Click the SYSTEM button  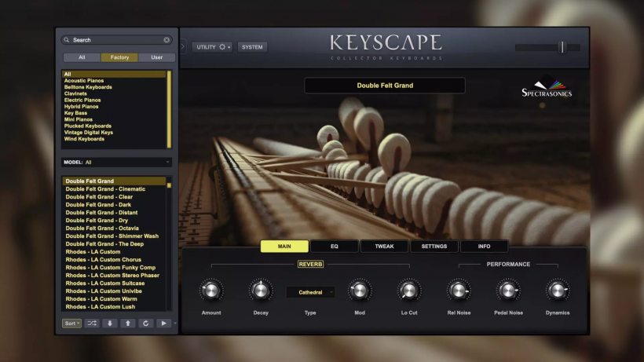(x=252, y=47)
